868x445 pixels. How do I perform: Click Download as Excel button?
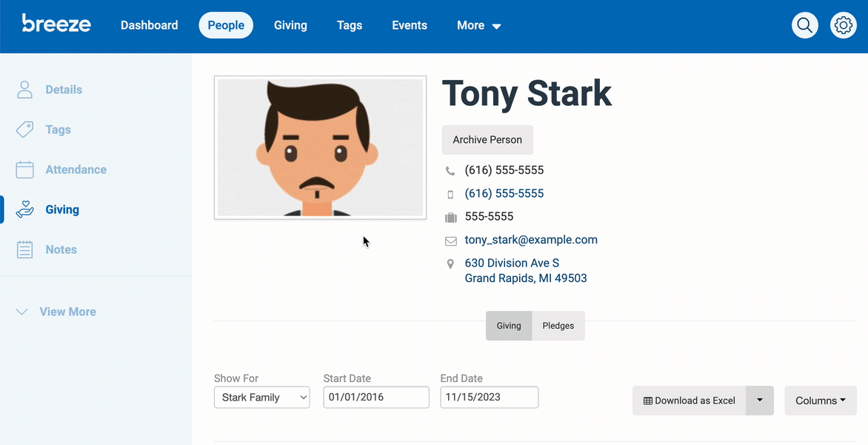690,401
